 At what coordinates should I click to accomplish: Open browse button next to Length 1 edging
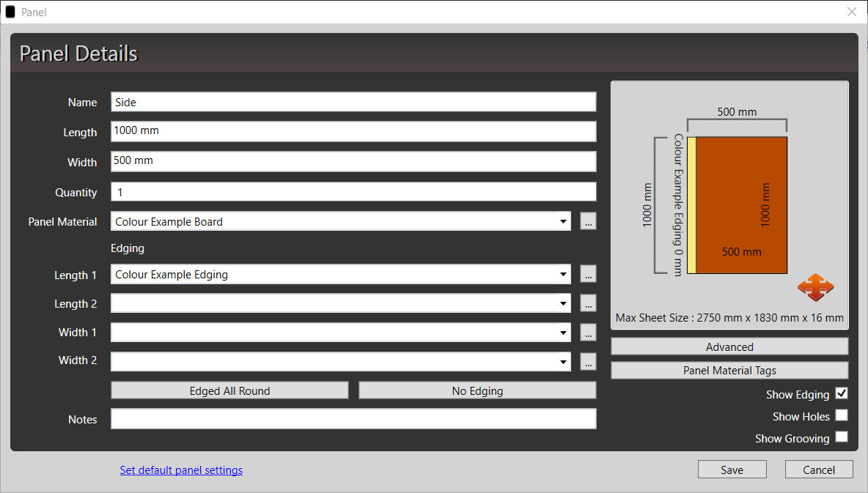[588, 274]
